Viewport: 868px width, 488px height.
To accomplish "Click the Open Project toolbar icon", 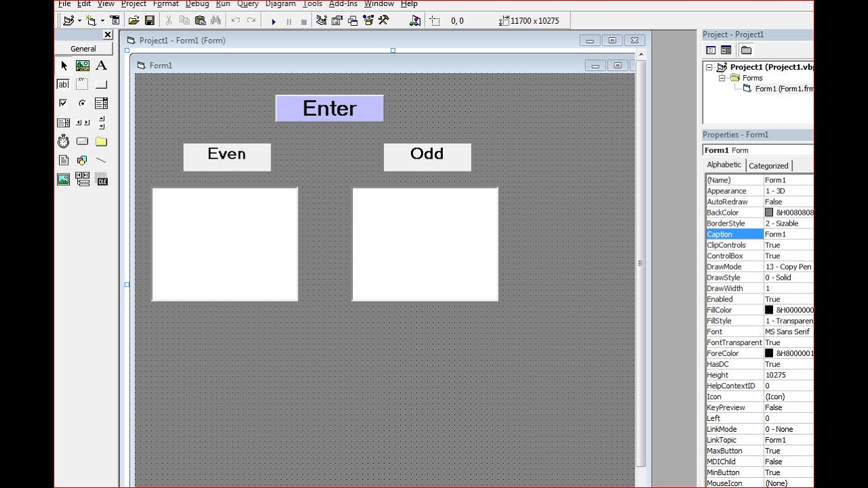I will pyautogui.click(x=134, y=21).
